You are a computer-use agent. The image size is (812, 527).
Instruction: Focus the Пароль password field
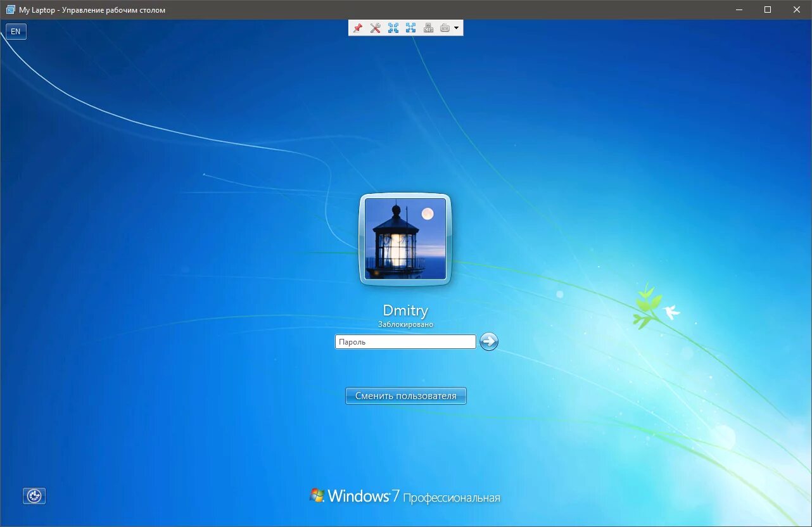click(x=405, y=342)
